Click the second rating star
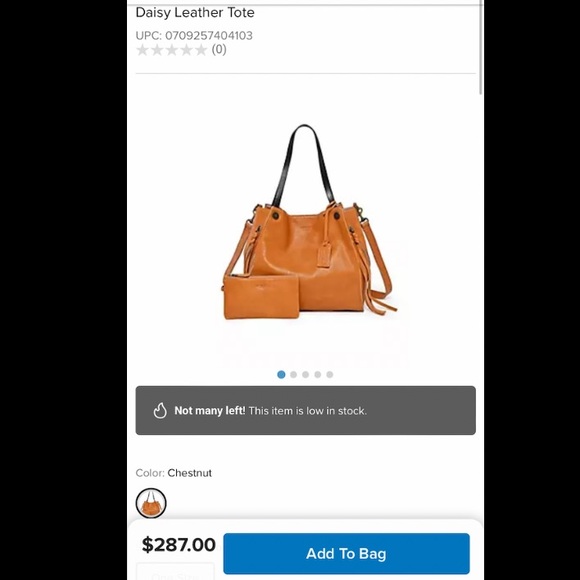 [x=157, y=50]
